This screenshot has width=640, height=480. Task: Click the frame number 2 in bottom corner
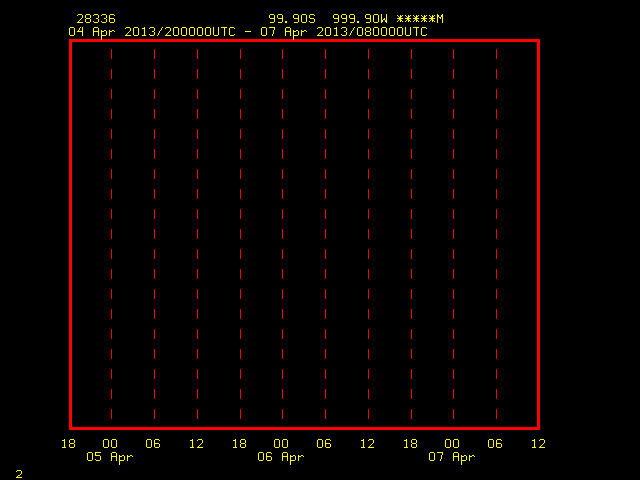(19, 474)
